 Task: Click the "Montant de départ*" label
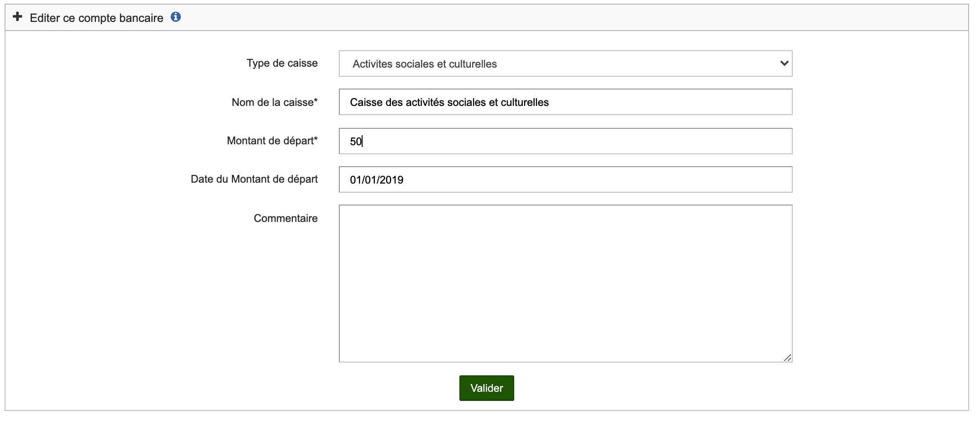pyautogui.click(x=272, y=141)
